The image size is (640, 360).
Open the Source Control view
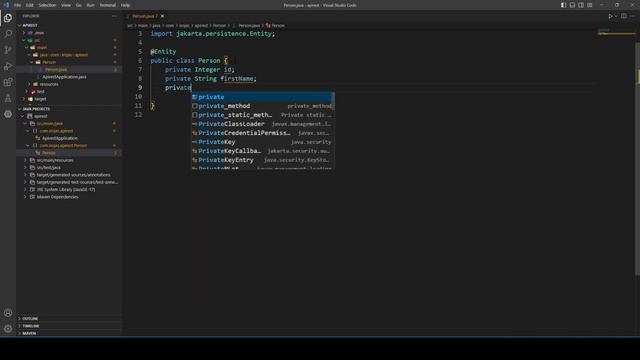coord(8,50)
